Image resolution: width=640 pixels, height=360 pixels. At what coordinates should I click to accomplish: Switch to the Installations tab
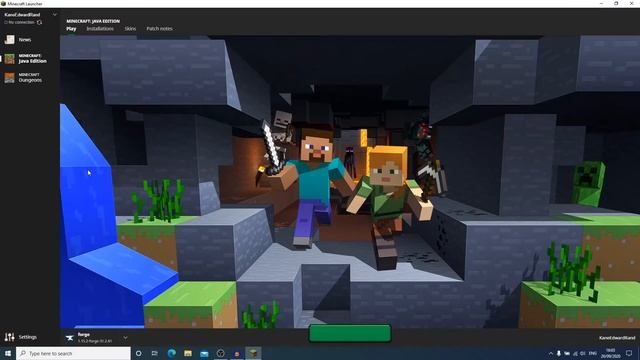click(x=100, y=29)
